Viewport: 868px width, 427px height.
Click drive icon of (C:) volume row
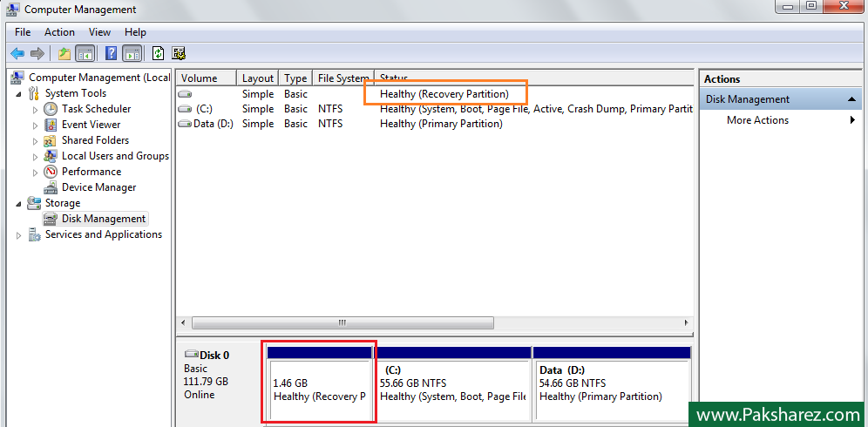pyautogui.click(x=185, y=109)
